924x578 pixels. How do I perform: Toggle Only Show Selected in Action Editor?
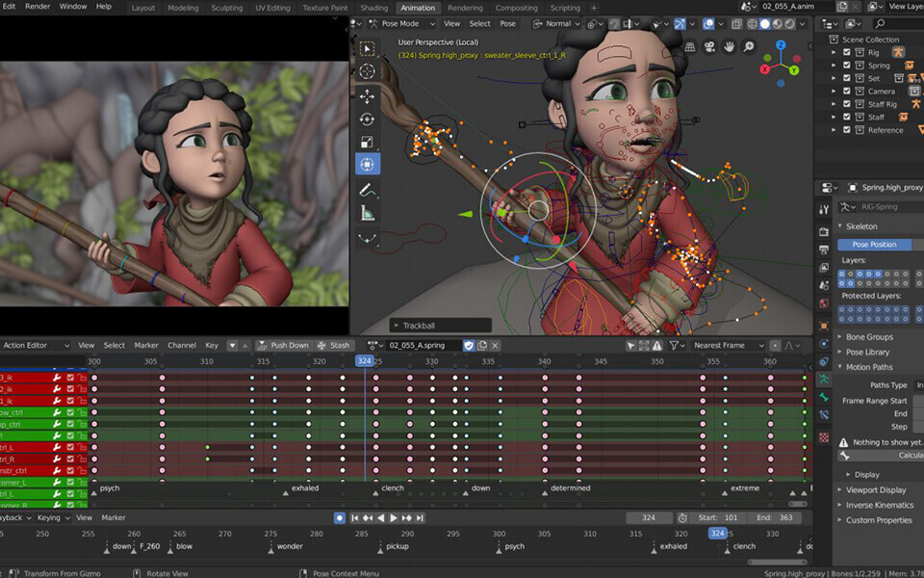tap(630, 346)
